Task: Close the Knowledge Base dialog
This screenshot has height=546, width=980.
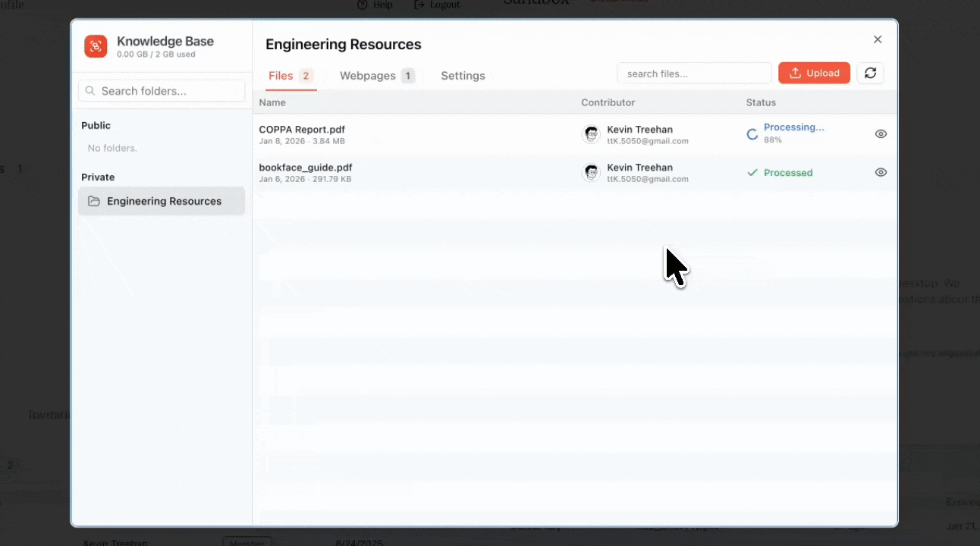Action: [878, 39]
